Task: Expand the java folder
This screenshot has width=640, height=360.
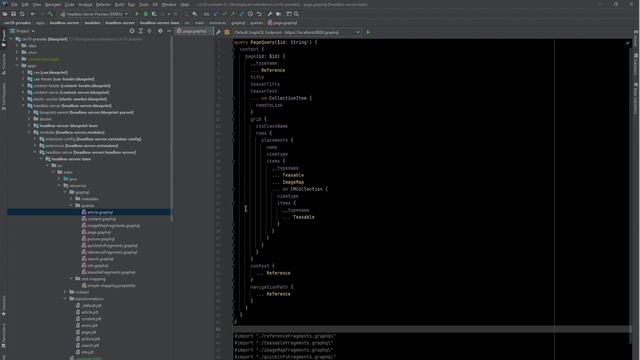Action: click(60, 179)
